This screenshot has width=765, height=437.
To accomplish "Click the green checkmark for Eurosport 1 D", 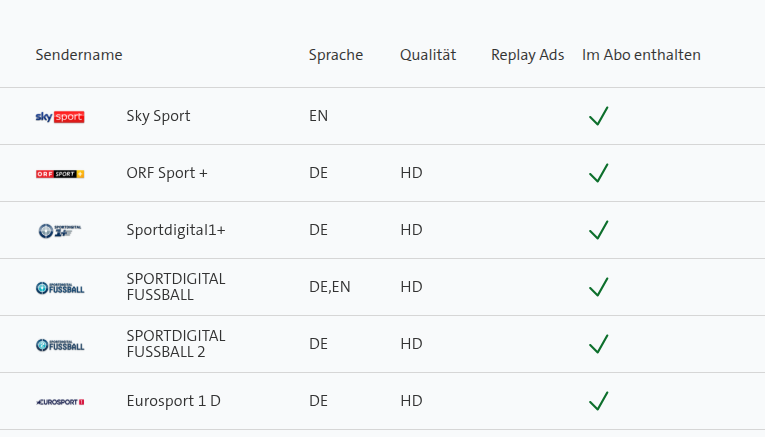I will click(599, 401).
